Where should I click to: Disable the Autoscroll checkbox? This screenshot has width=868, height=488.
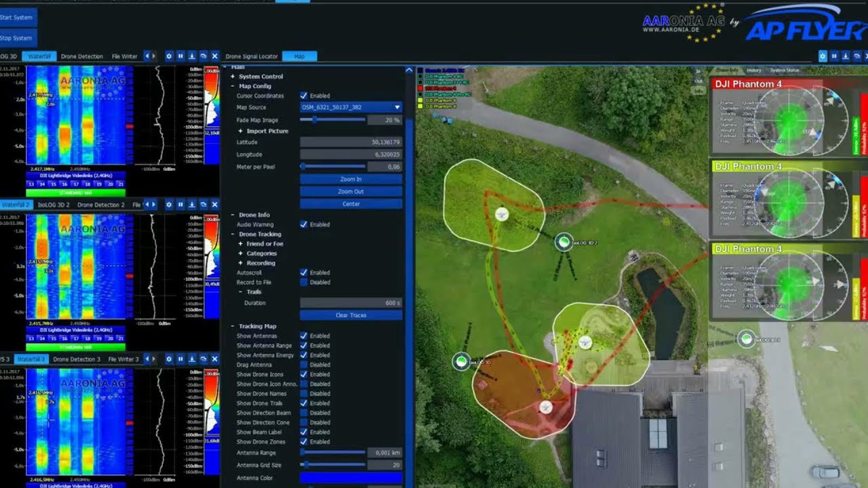pos(304,272)
